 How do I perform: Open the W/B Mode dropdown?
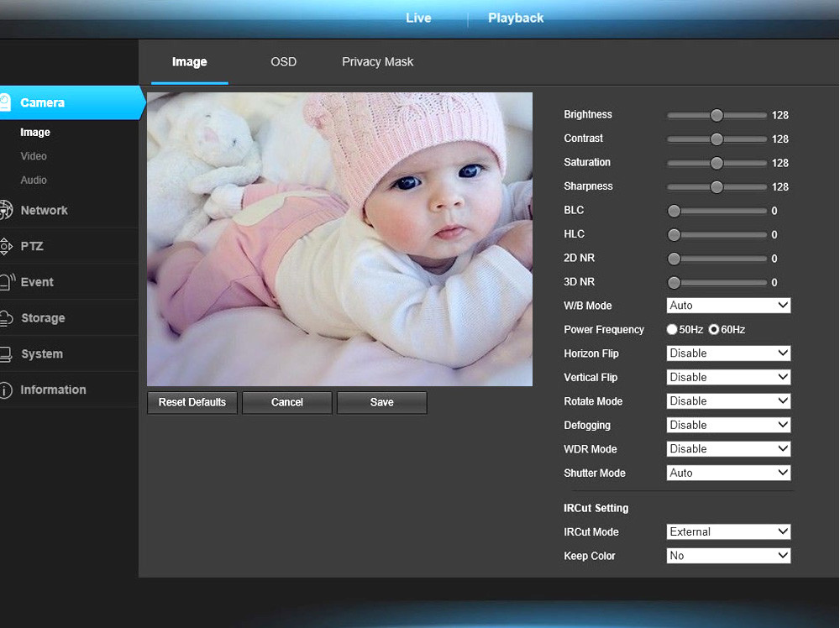728,306
